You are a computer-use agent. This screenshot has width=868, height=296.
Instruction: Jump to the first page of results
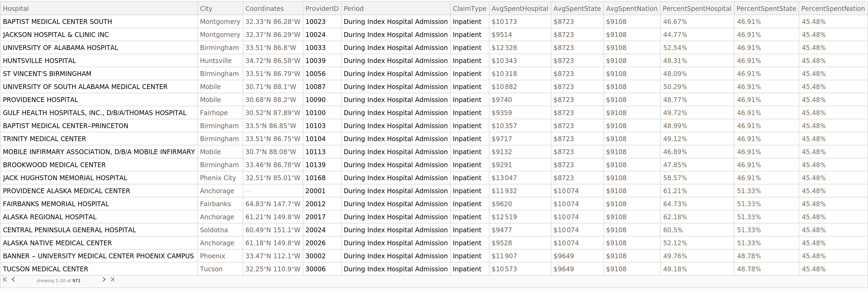[5, 280]
